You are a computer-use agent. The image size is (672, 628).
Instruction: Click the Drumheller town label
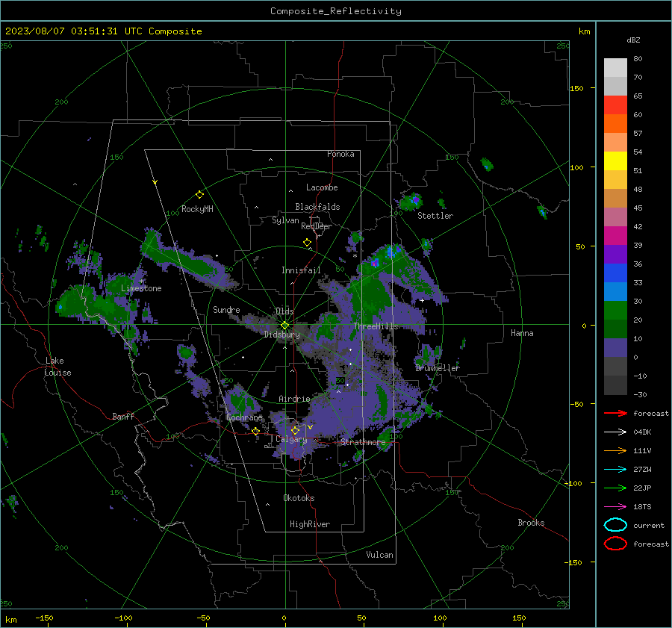point(438,368)
